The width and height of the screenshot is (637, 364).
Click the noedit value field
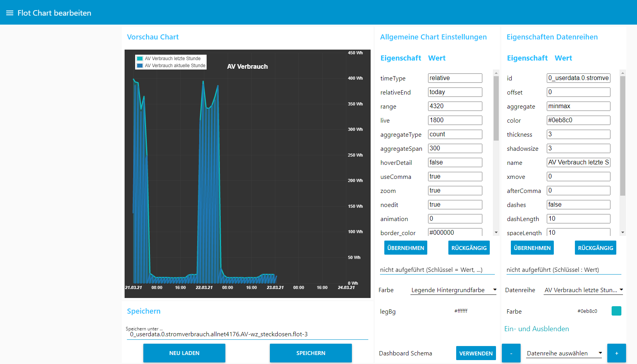point(455,205)
